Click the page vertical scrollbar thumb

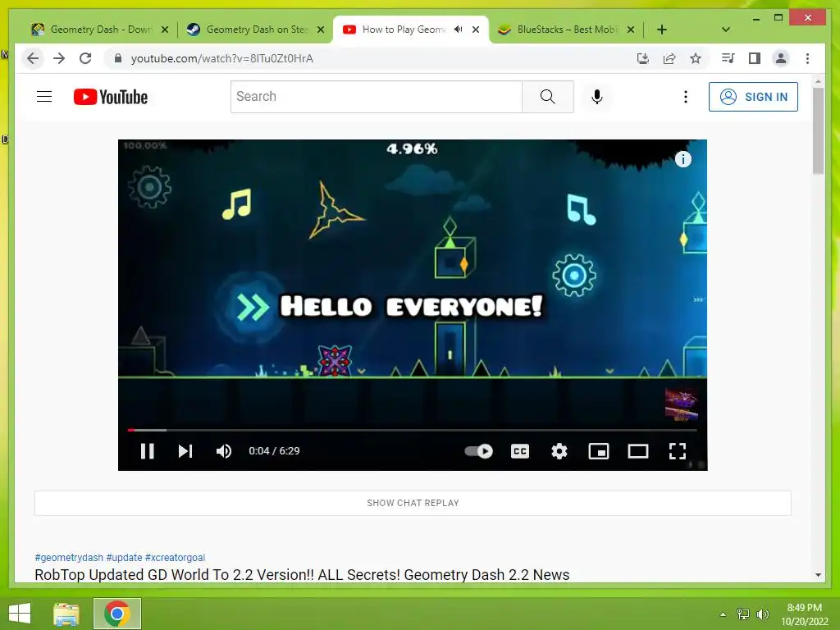click(818, 130)
